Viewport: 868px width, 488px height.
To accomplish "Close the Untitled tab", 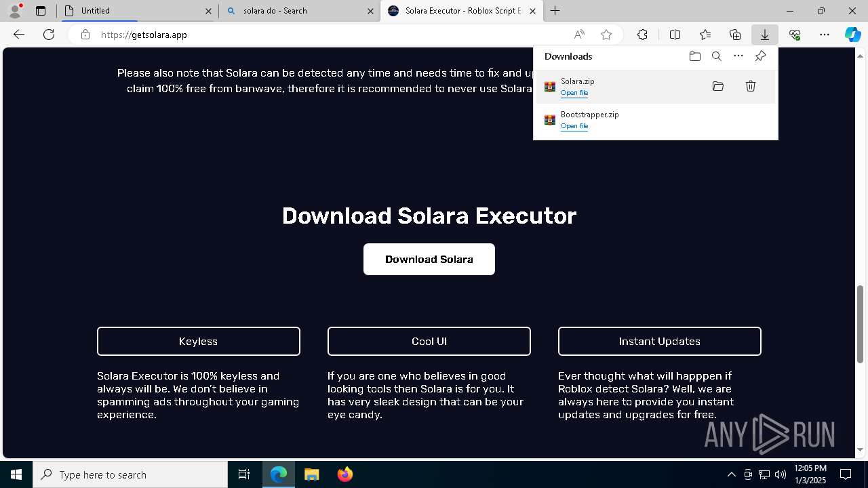I will tap(208, 11).
